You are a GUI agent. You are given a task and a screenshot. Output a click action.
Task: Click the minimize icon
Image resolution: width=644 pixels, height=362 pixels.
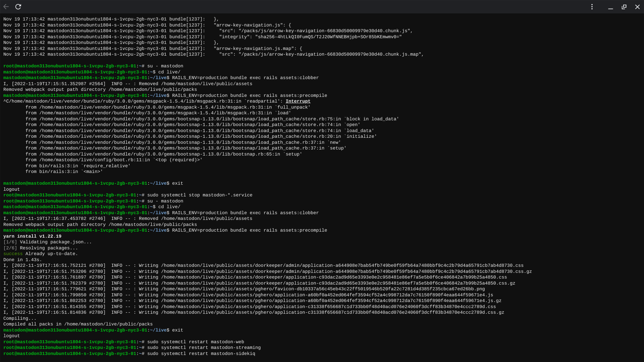[610, 7]
